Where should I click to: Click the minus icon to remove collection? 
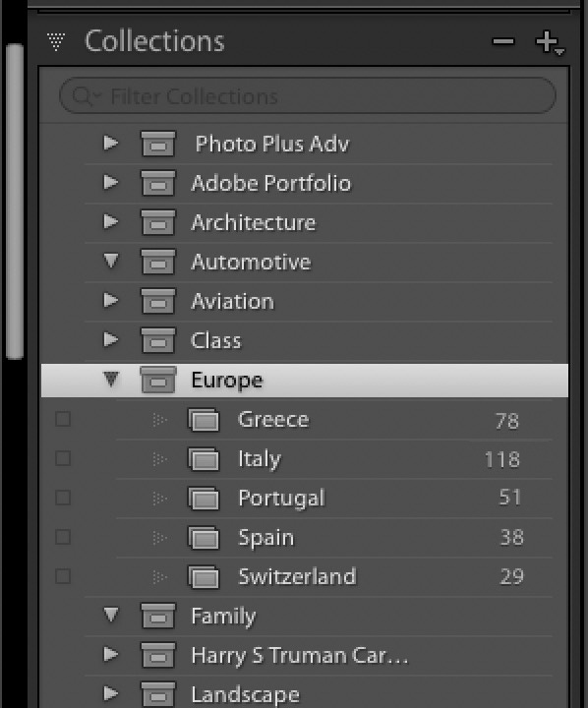503,42
